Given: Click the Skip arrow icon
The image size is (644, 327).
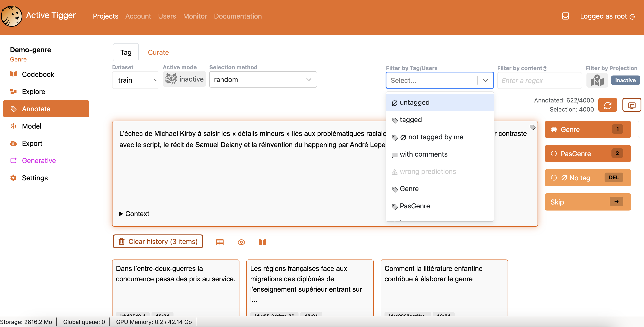Looking at the screenshot, I should (x=616, y=201).
